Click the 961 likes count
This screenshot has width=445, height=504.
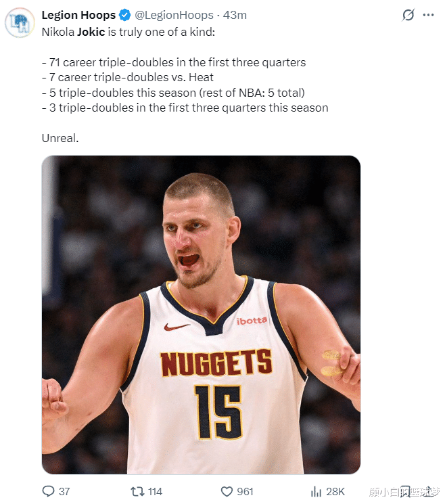click(x=245, y=491)
